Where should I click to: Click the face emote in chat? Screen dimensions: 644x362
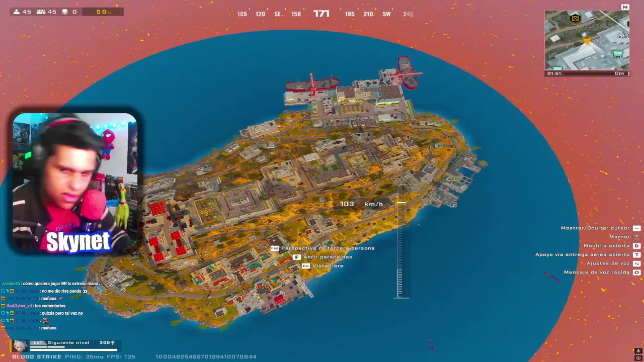pyautogui.click(x=45, y=320)
